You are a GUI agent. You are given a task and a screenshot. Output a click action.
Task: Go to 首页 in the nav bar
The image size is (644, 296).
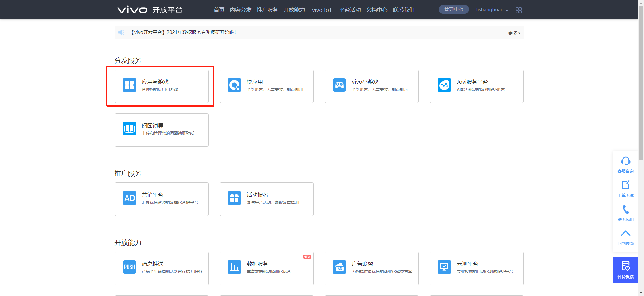click(219, 10)
